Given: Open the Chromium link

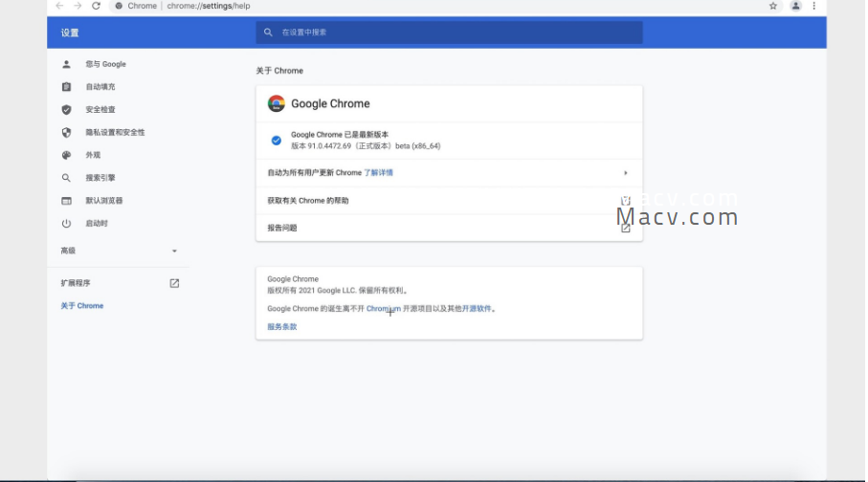Looking at the screenshot, I should coord(384,308).
